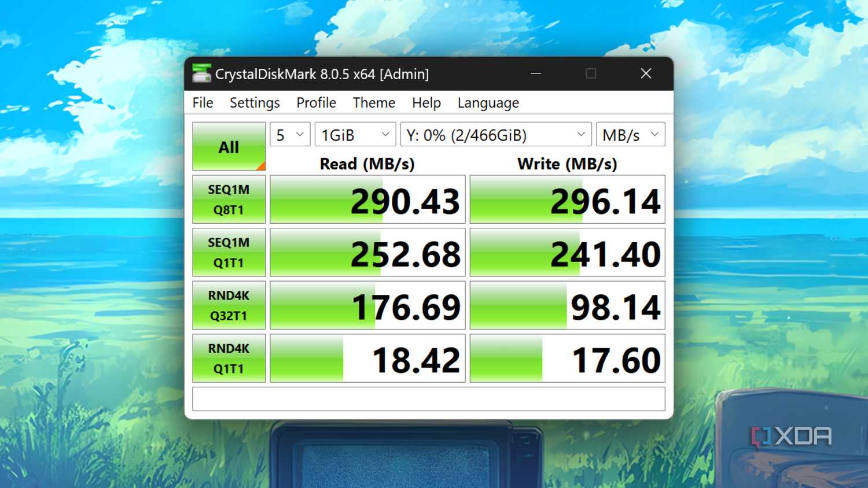868x488 pixels.
Task: Click the Read (MB/s) column header
Action: (x=367, y=164)
